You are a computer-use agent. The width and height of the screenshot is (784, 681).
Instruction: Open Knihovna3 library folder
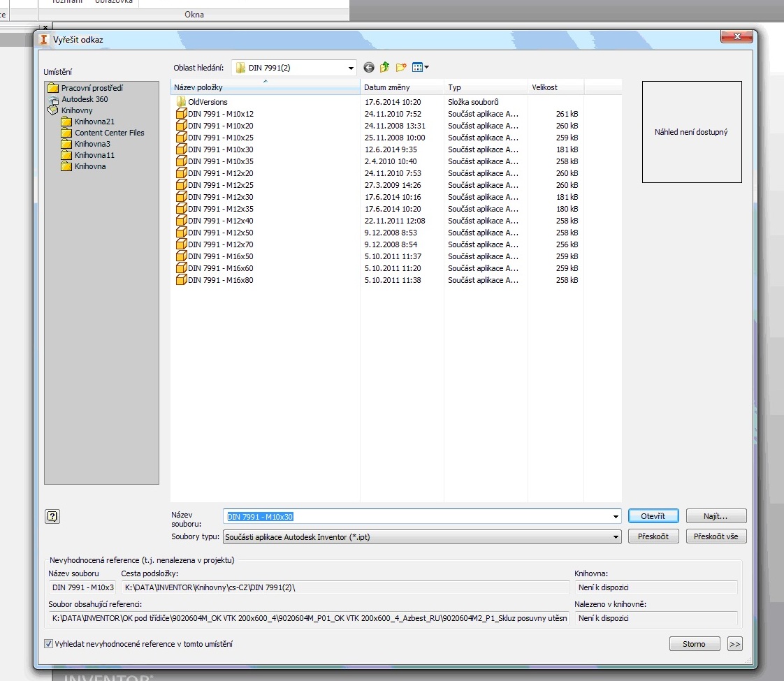pyautogui.click(x=86, y=144)
